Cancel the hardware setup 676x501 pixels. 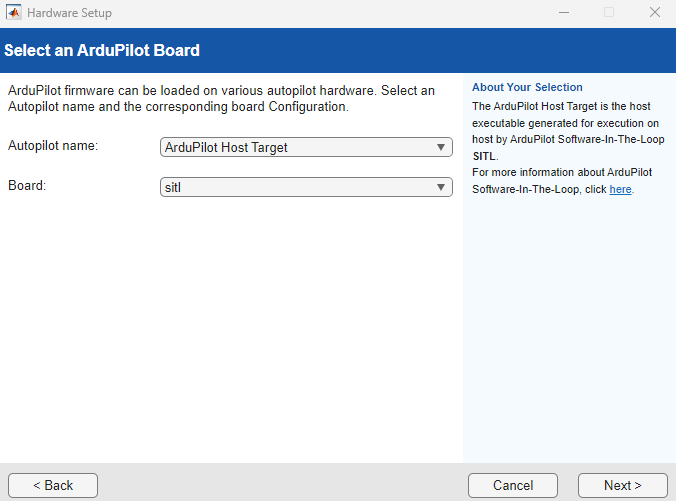513,485
